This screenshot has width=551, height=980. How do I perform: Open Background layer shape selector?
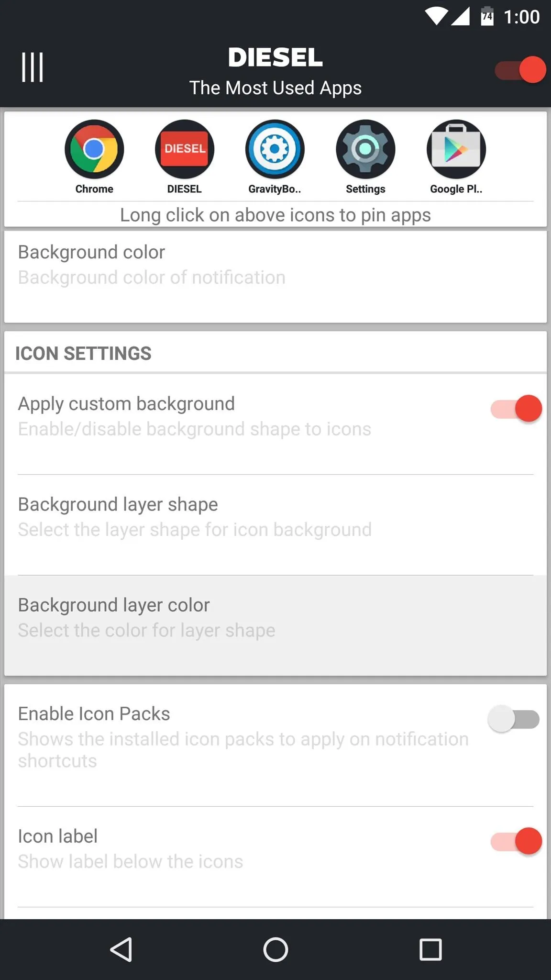275,525
